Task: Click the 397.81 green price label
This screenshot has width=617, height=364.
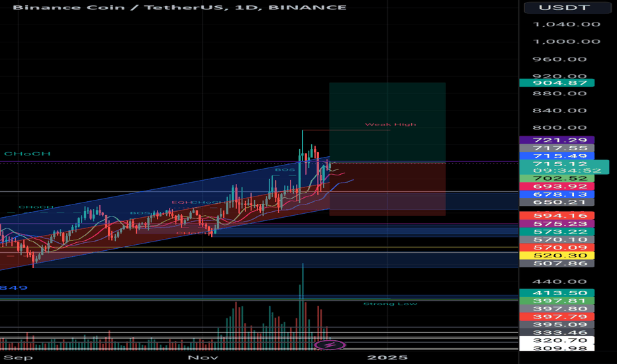Action: tap(557, 300)
